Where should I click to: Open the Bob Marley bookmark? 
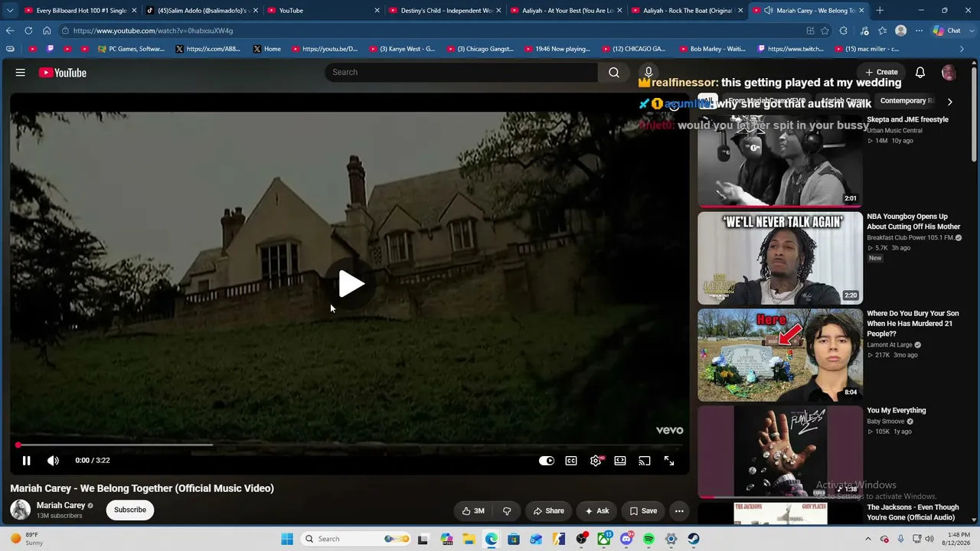(712, 49)
